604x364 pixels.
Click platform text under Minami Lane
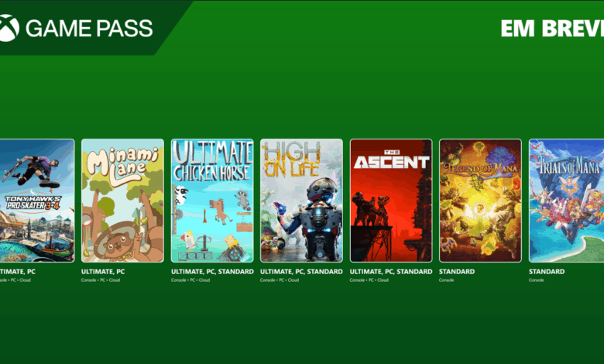pos(101,280)
